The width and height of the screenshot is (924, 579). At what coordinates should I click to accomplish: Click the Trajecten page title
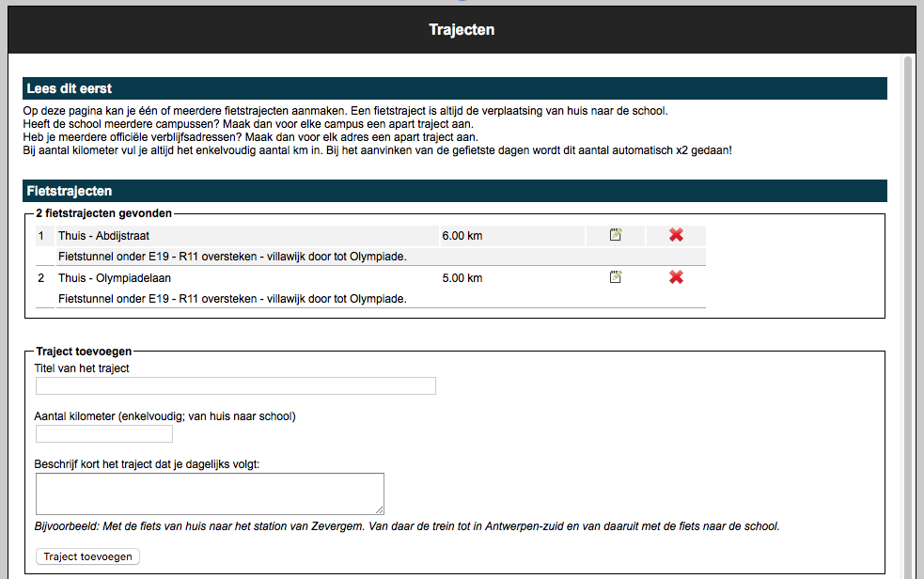pyautogui.click(x=462, y=29)
